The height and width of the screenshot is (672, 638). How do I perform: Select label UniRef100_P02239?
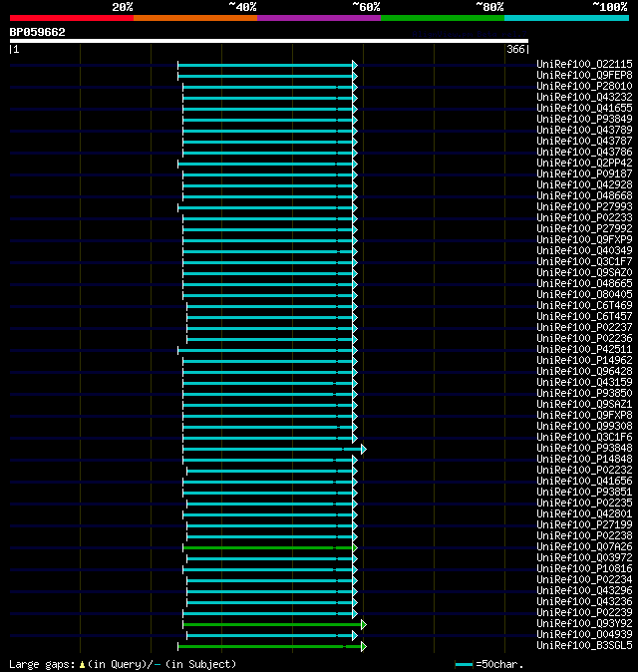point(584,613)
